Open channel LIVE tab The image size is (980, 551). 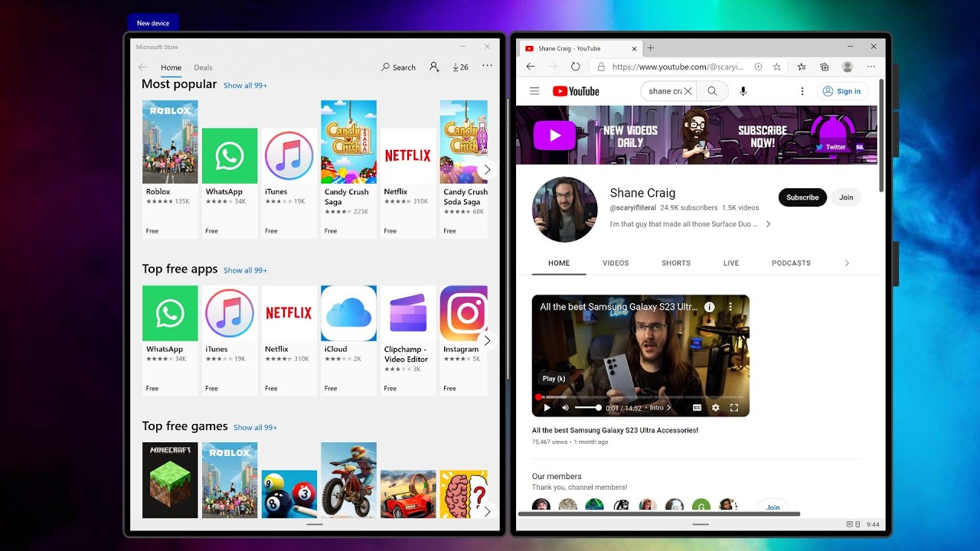click(x=731, y=263)
